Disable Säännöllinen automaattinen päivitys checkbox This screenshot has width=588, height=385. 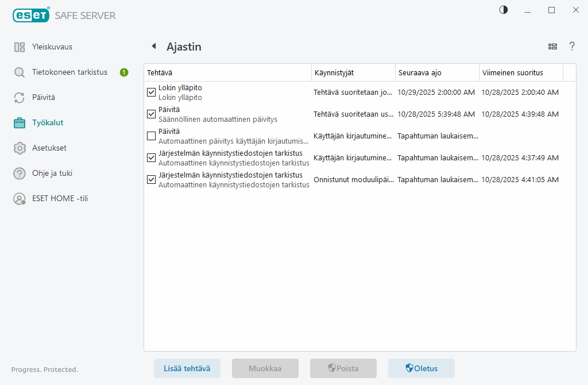[x=152, y=114]
